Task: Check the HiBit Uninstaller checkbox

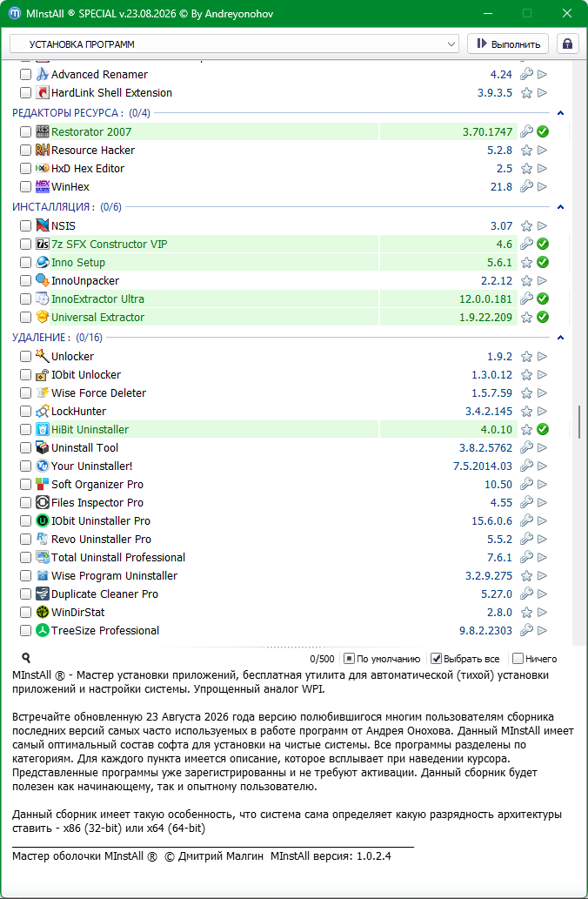Action: coord(25,429)
